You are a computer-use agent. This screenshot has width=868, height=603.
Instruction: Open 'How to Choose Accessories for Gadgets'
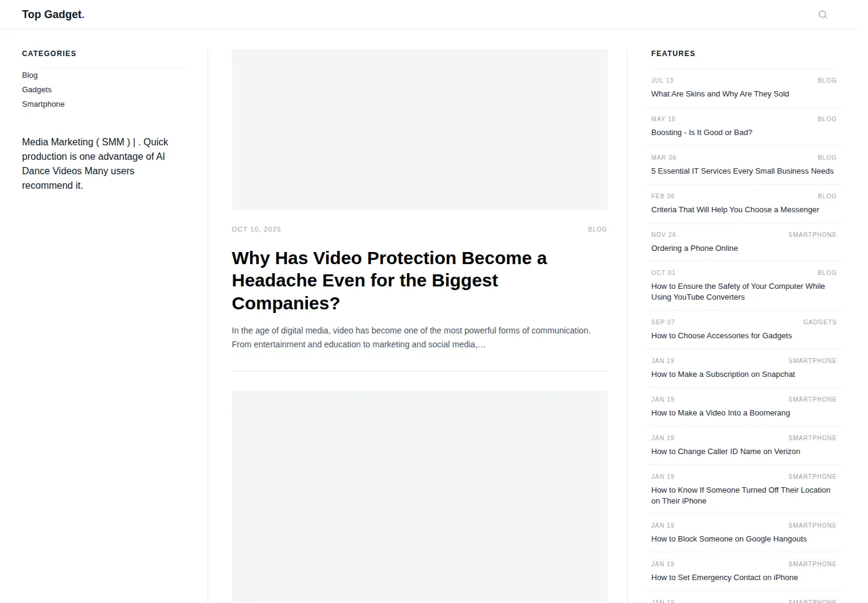click(x=722, y=336)
